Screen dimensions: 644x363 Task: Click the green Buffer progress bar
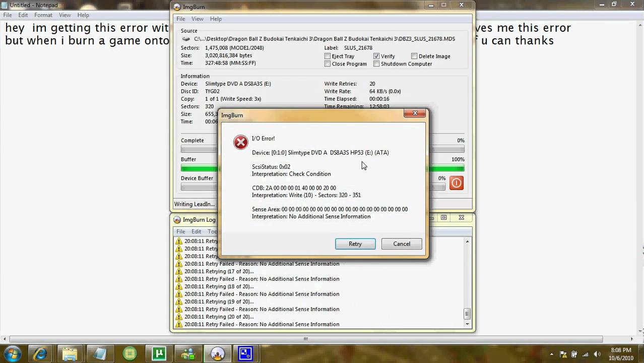click(323, 168)
